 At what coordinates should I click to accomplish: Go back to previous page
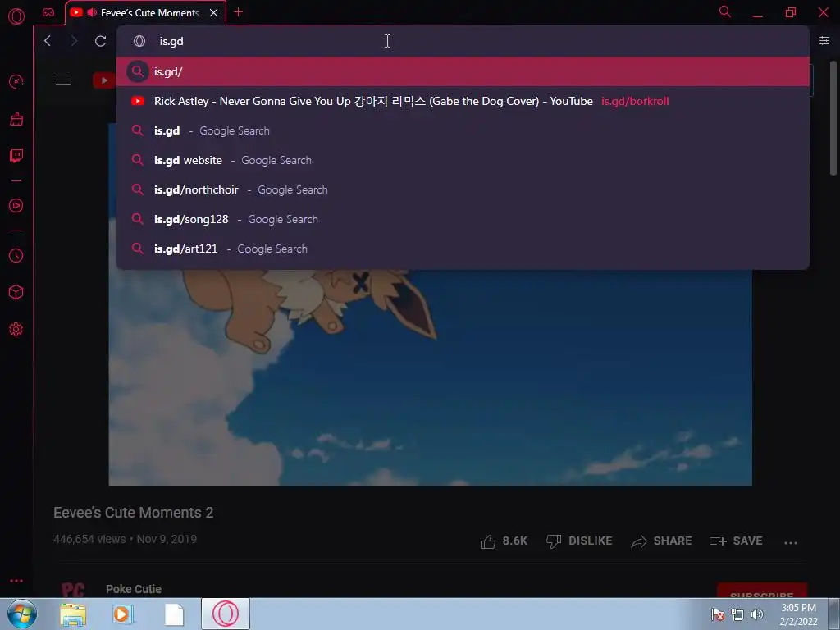click(48, 41)
